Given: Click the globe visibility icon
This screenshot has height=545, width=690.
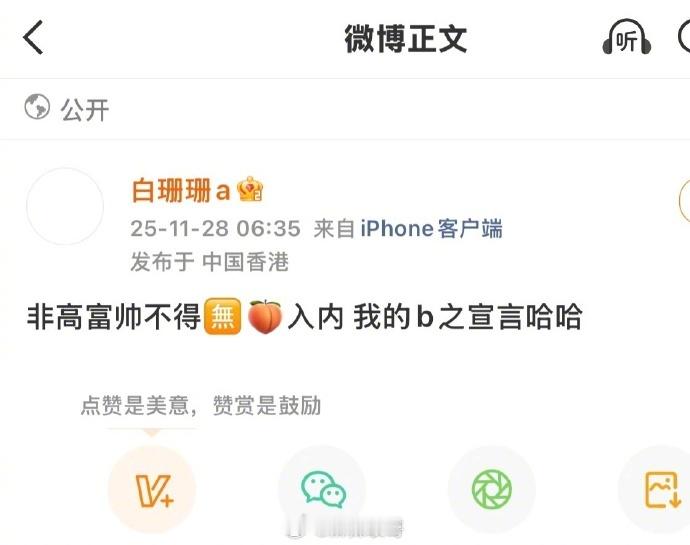Looking at the screenshot, I should (x=37, y=107).
